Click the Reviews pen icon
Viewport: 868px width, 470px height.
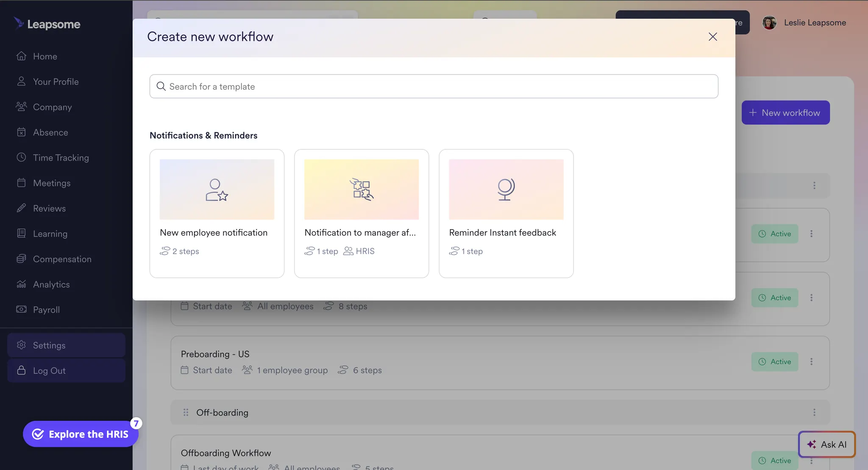click(21, 208)
